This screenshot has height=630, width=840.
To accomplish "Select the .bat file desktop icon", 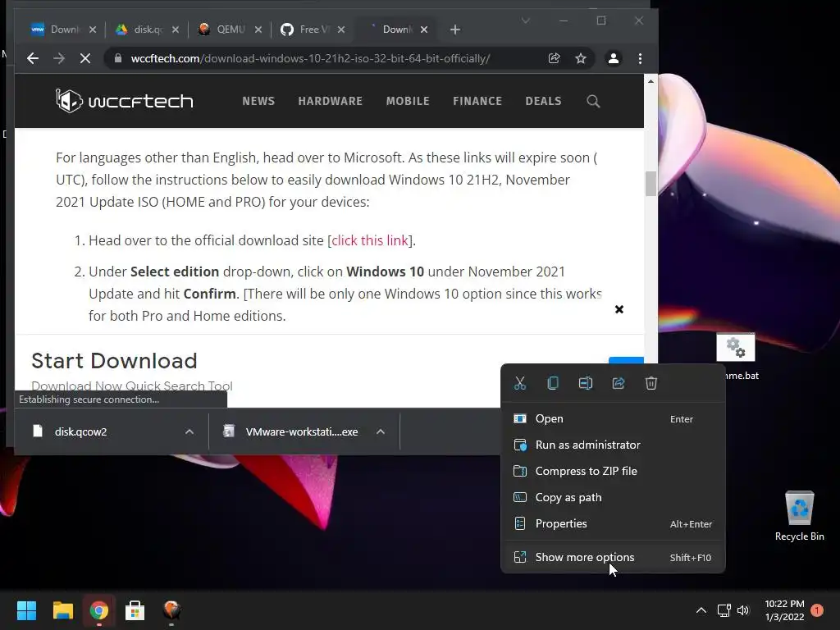I will [x=736, y=356].
